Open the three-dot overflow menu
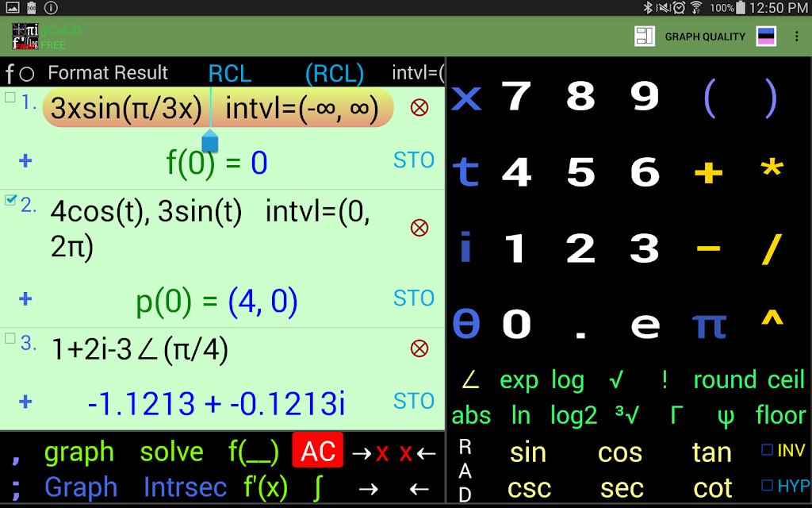 [796, 37]
